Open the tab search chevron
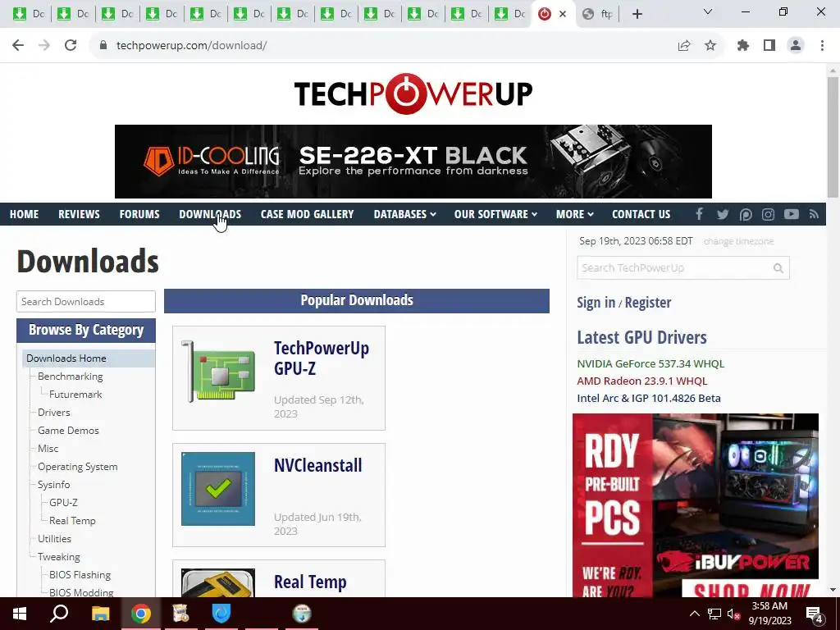840x630 pixels. (708, 11)
